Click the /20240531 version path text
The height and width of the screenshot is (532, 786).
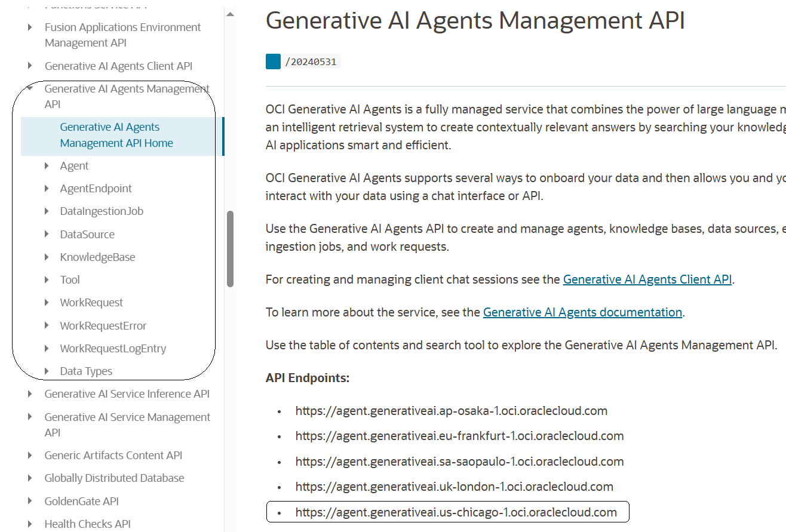click(x=311, y=61)
